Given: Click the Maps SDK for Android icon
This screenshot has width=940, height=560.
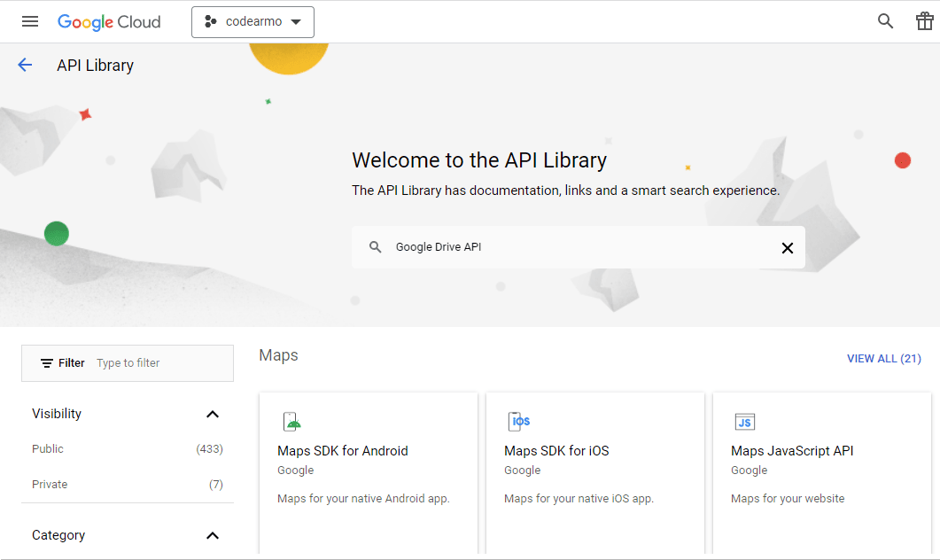Looking at the screenshot, I should point(291,422).
